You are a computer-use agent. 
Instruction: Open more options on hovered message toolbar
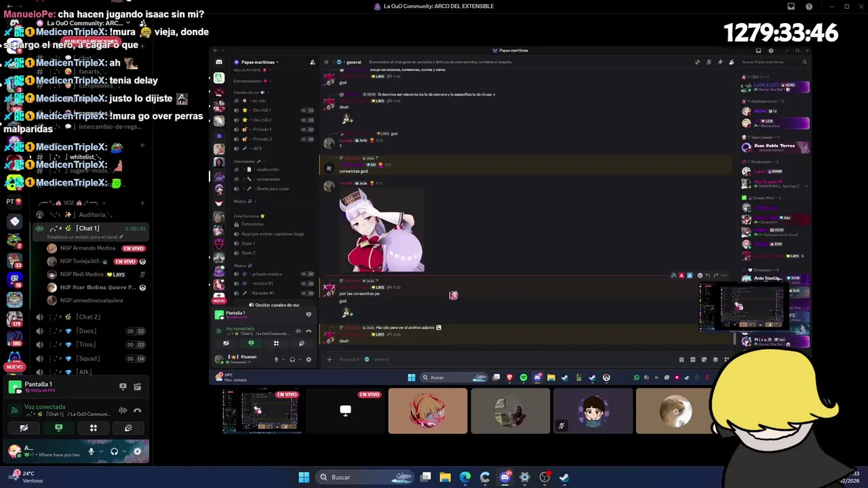724,275
